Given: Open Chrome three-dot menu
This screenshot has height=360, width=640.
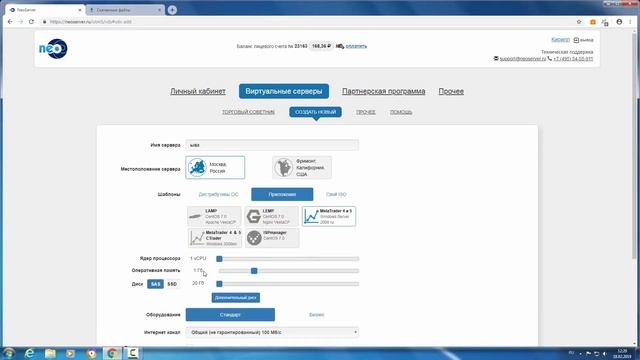Looking at the screenshot, I should click(x=631, y=22).
